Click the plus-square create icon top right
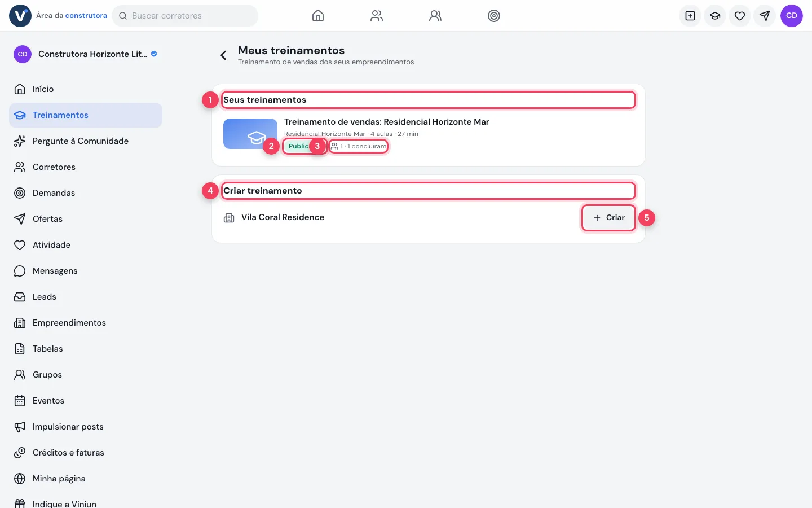The image size is (812, 508). 690,16
